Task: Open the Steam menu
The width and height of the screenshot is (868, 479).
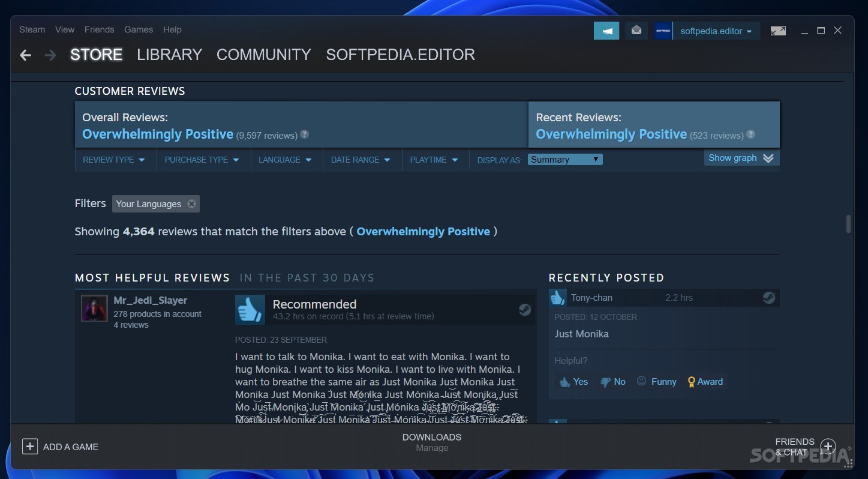Action: click(x=32, y=29)
